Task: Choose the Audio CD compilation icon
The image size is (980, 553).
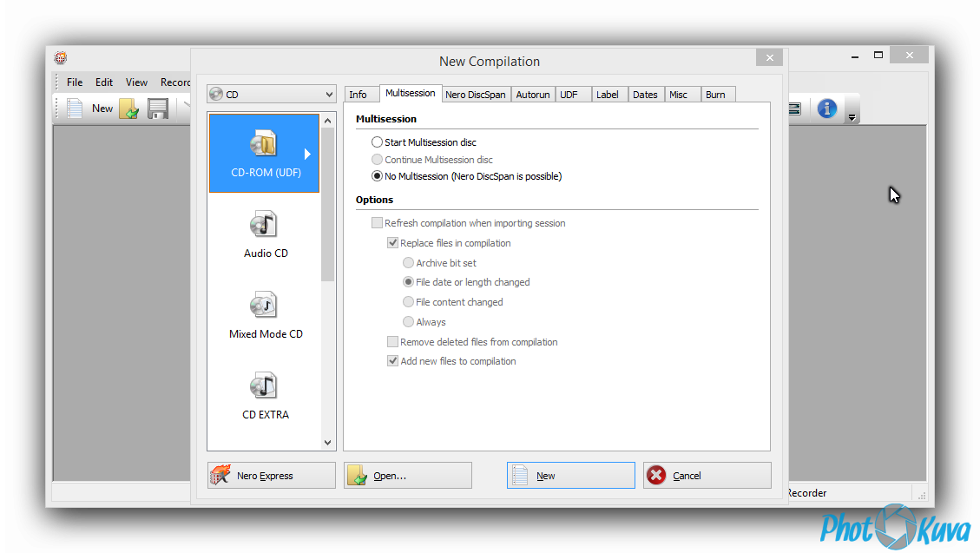Action: click(264, 225)
